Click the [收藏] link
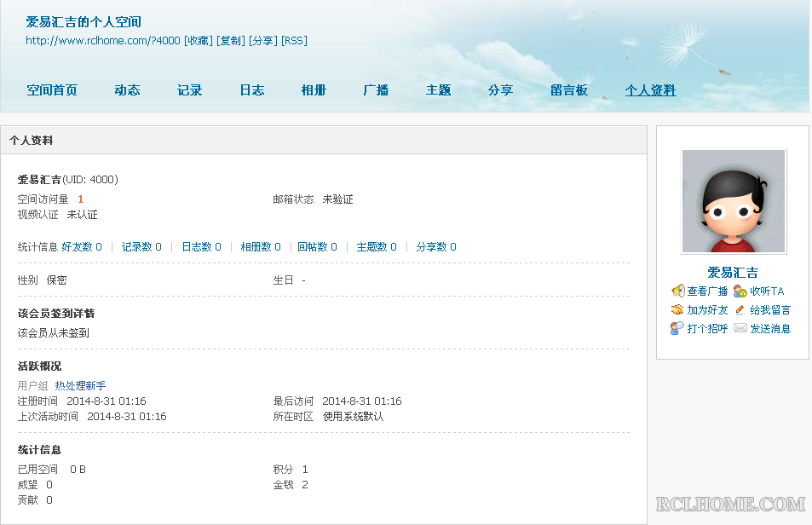812x525 pixels. pos(199,40)
